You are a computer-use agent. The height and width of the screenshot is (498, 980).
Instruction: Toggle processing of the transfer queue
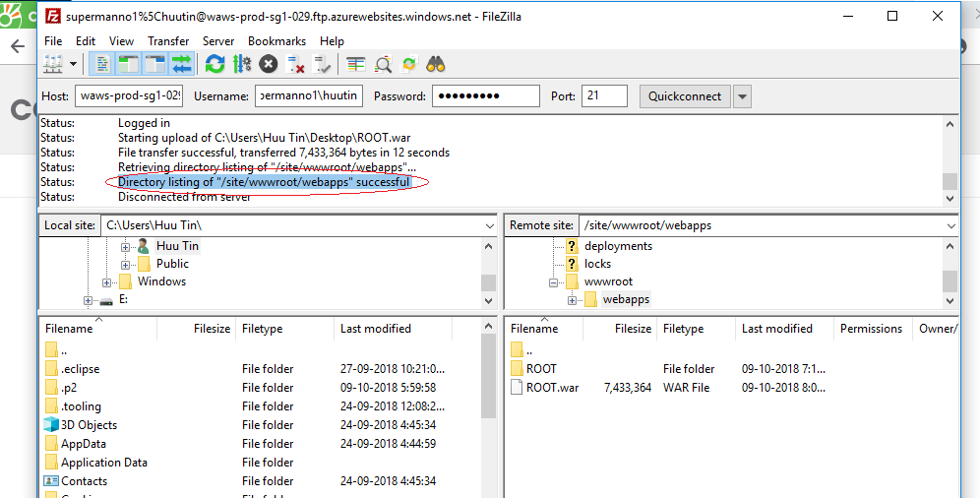coord(242,64)
